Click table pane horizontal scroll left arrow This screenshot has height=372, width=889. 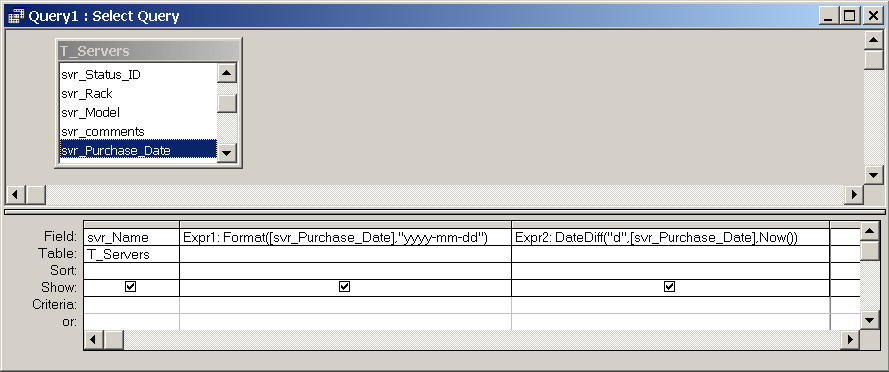coord(15,195)
